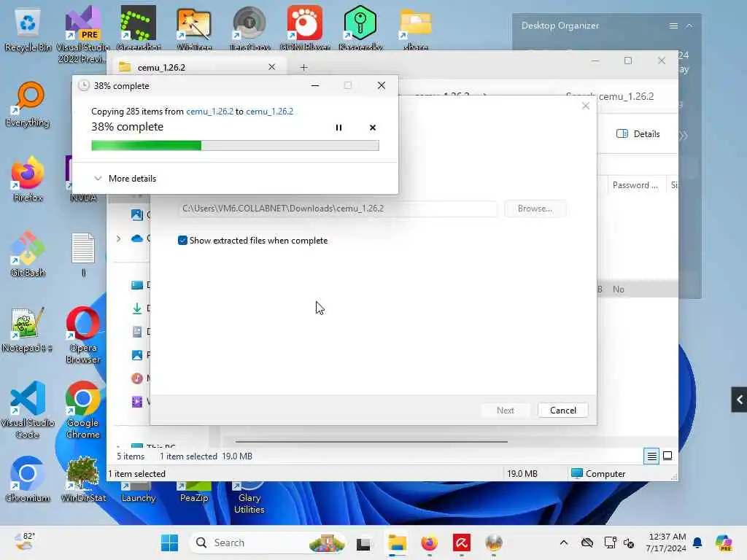Click the Browse button in extract dialog
This screenshot has height=560, width=747.
click(x=535, y=209)
